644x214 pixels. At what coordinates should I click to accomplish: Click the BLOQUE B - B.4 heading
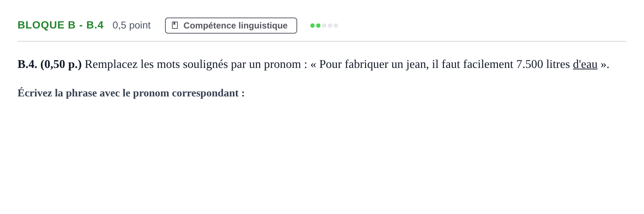(61, 25)
